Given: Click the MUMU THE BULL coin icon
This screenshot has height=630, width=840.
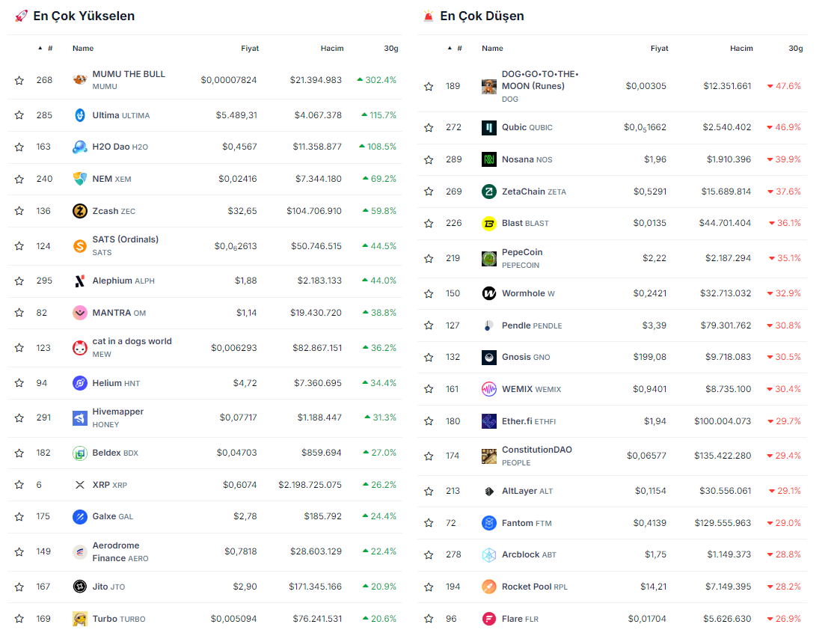Looking at the screenshot, I should coord(80,80).
